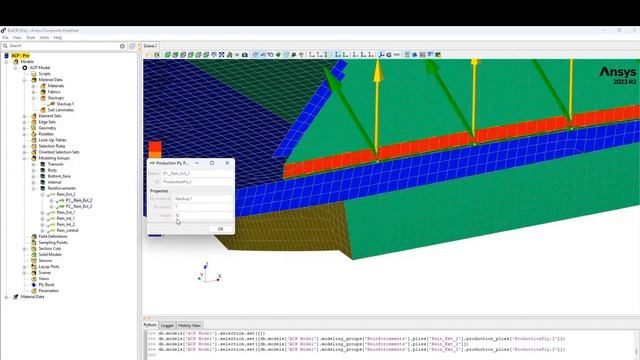This screenshot has height=360, width=640.
Task: Collapse the Modeling Groups node
Action: [x=24, y=158]
